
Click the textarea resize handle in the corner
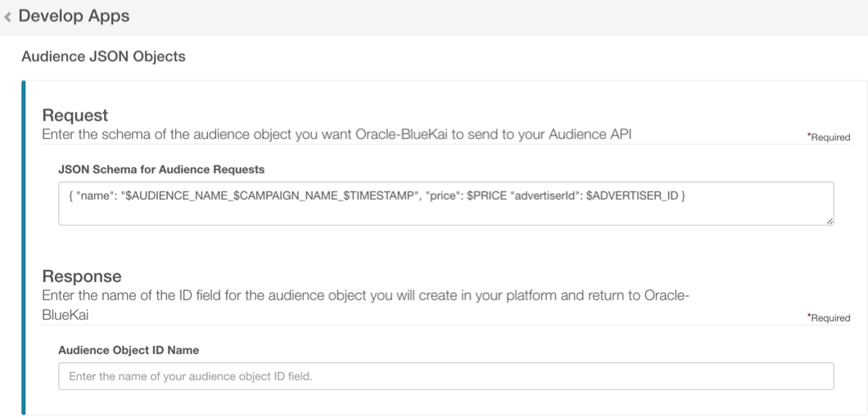[830, 220]
